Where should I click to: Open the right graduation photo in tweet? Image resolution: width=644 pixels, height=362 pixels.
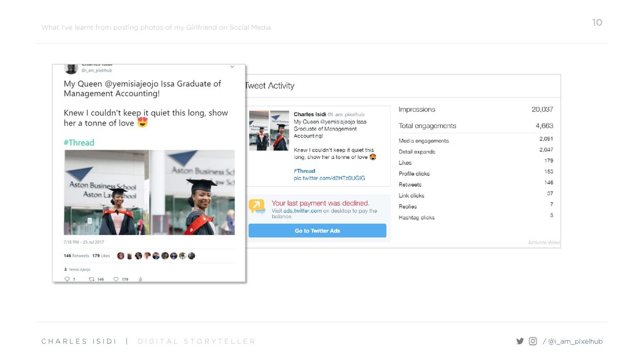pos(192,192)
